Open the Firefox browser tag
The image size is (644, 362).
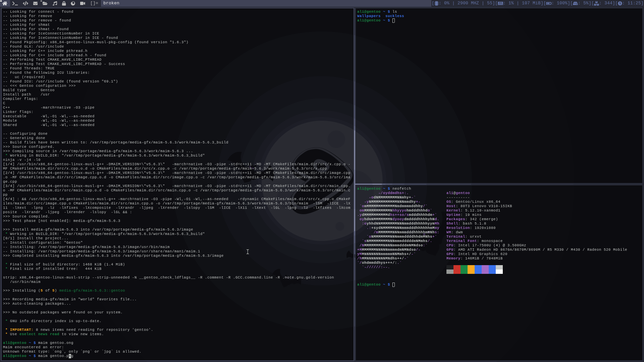pos(73,3)
